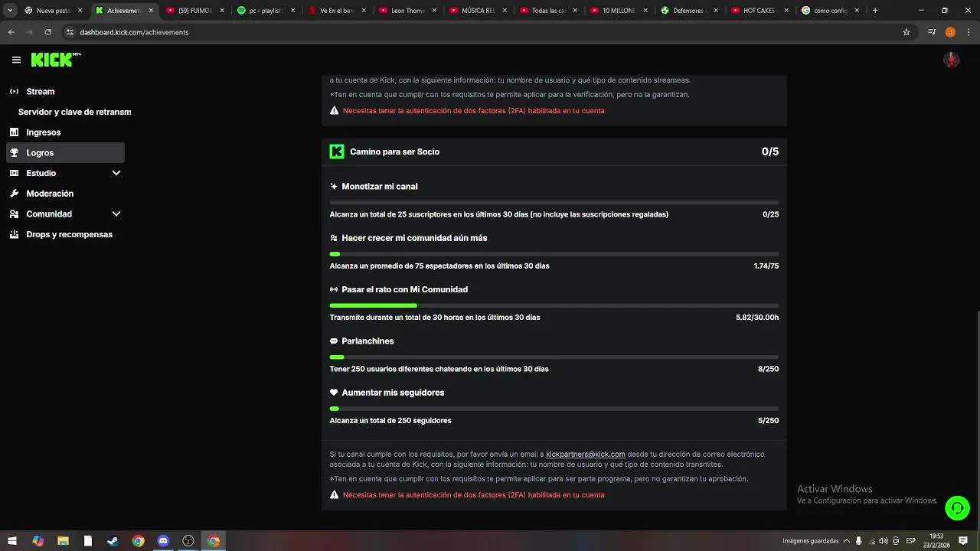The height and width of the screenshot is (551, 980).
Task: Click the Aumentar mis seguidores progress bar
Action: click(x=554, y=409)
